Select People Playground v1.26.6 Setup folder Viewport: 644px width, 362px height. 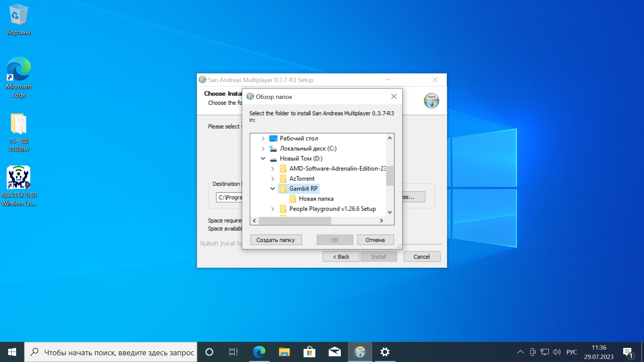[332, 209]
